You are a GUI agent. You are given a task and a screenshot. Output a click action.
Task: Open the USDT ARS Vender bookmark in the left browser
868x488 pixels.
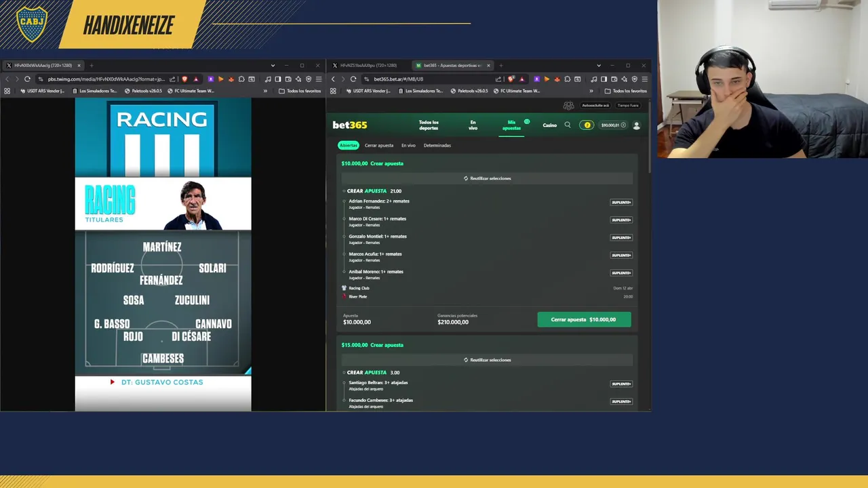click(x=42, y=91)
